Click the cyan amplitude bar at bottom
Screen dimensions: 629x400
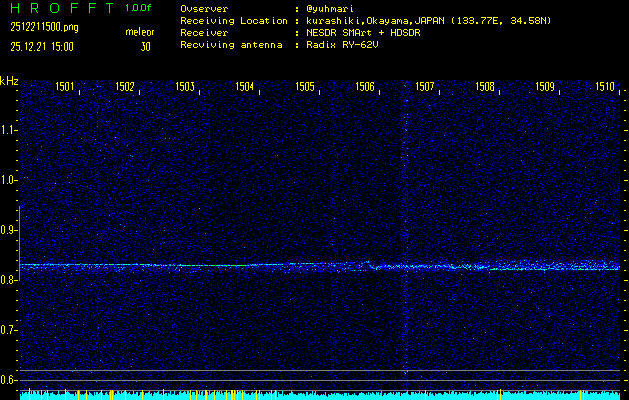pos(320,396)
